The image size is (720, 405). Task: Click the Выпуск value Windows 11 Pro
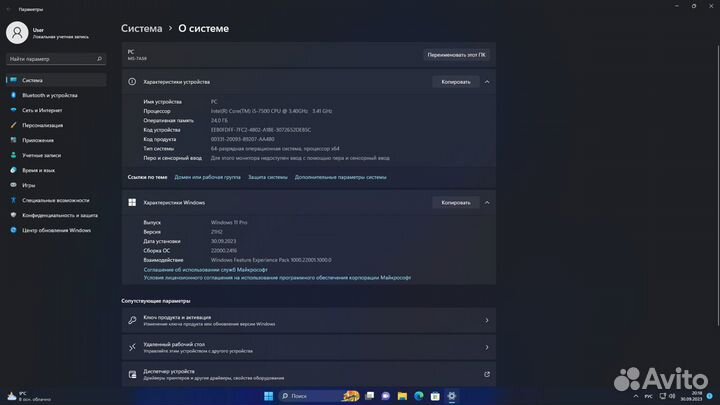229,222
